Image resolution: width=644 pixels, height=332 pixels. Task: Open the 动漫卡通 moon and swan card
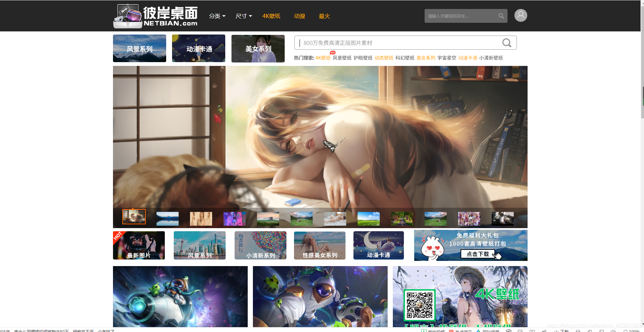(x=379, y=245)
